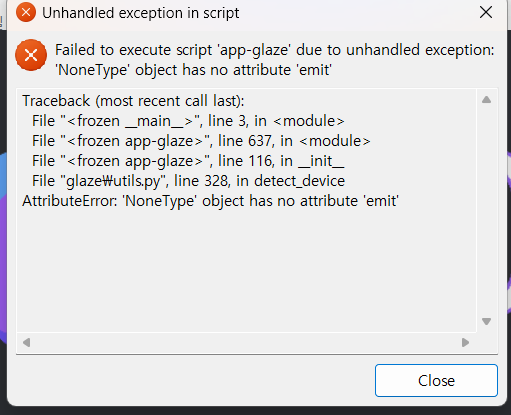This screenshot has width=511, height=415.
Task: Select the 'Unhandled exception in script' title text
Action: click(x=141, y=13)
